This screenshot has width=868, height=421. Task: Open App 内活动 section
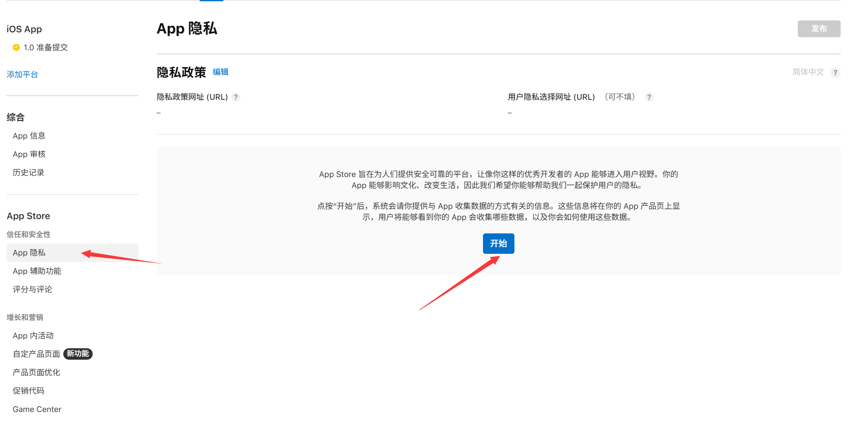(33, 336)
